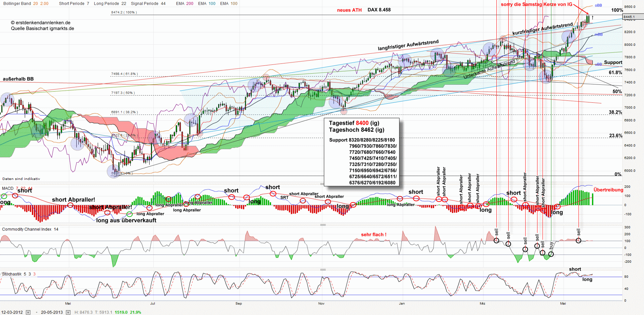Click the red 'neues ATH' annotation

(x=349, y=10)
